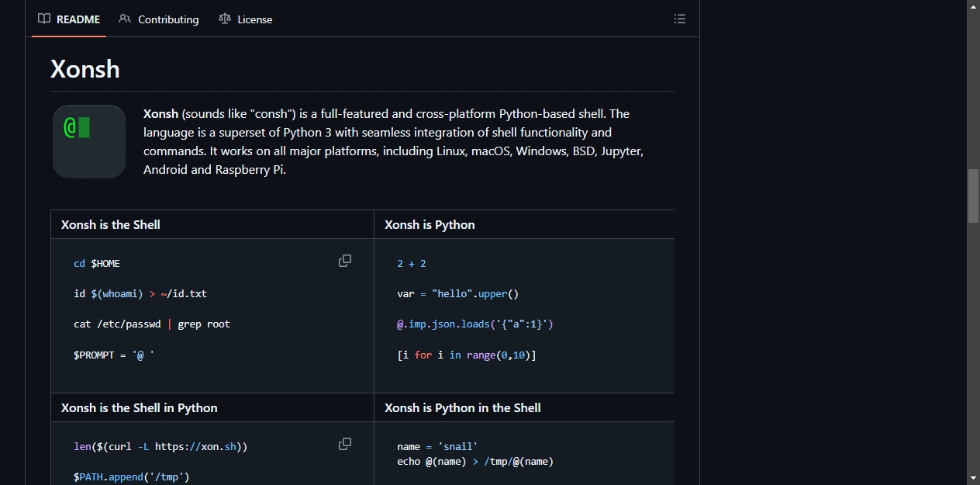Viewport: 980px width, 485px height.
Task: Open the README tab
Action: (x=69, y=19)
